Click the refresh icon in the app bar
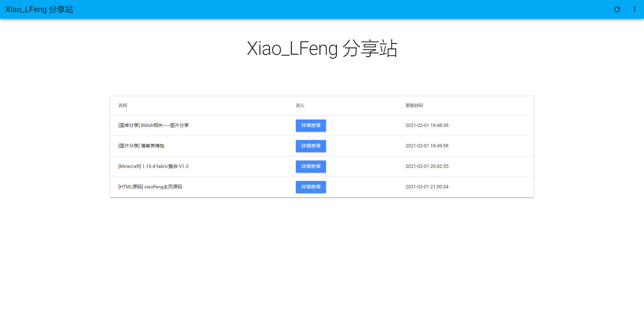Image resolution: width=644 pixels, height=328 pixels. coord(618,9)
